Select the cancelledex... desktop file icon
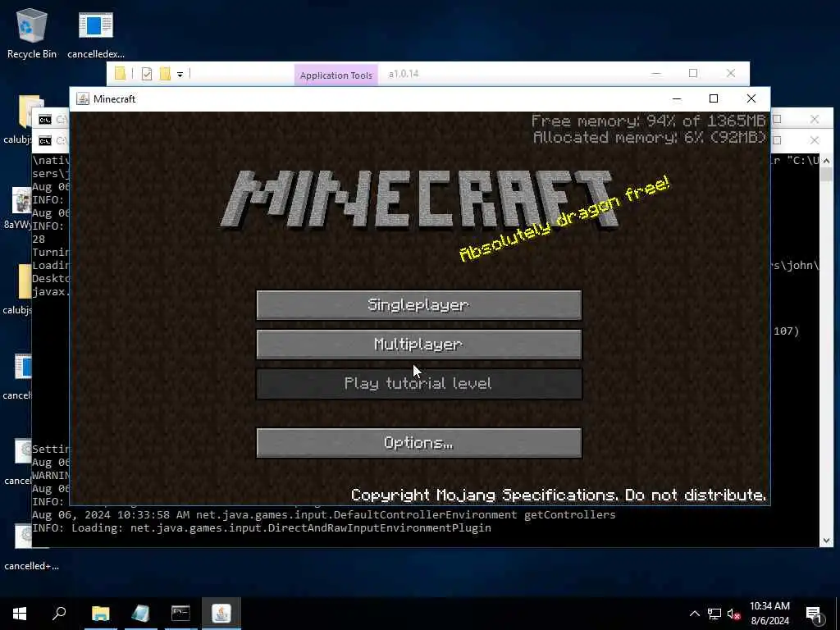Image resolution: width=840 pixels, height=630 pixels. [x=96, y=33]
